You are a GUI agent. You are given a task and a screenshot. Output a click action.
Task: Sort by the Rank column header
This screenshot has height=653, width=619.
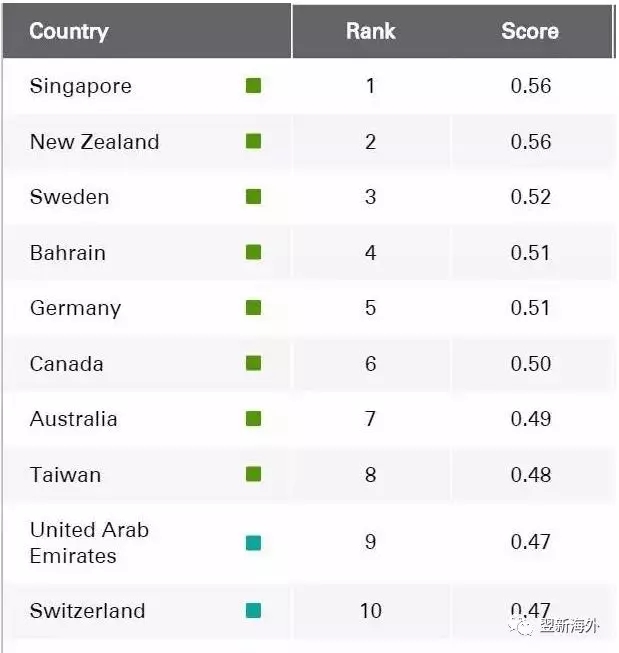[370, 31]
